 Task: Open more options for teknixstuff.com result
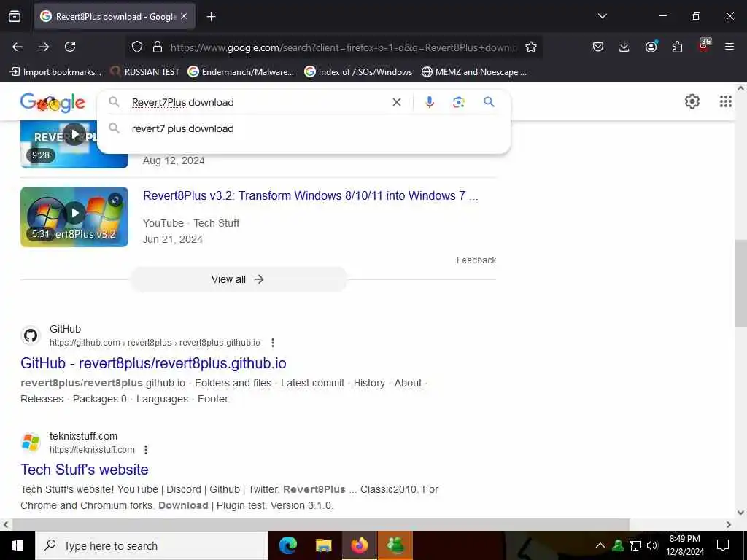pyautogui.click(x=146, y=449)
